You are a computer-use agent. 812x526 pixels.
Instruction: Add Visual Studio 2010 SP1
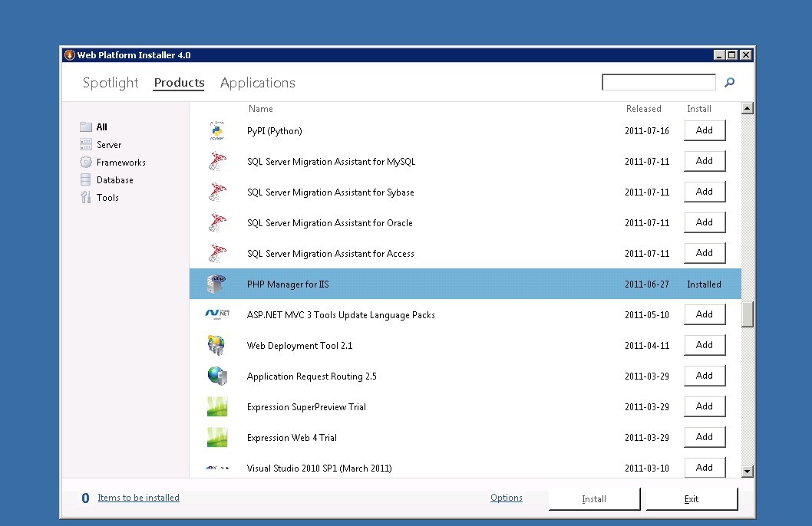point(705,468)
